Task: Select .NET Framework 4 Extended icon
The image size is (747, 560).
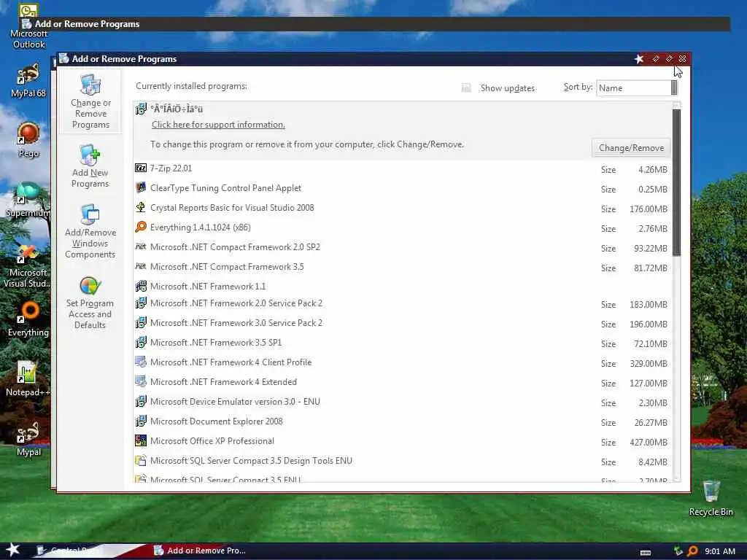Action: [x=141, y=381]
